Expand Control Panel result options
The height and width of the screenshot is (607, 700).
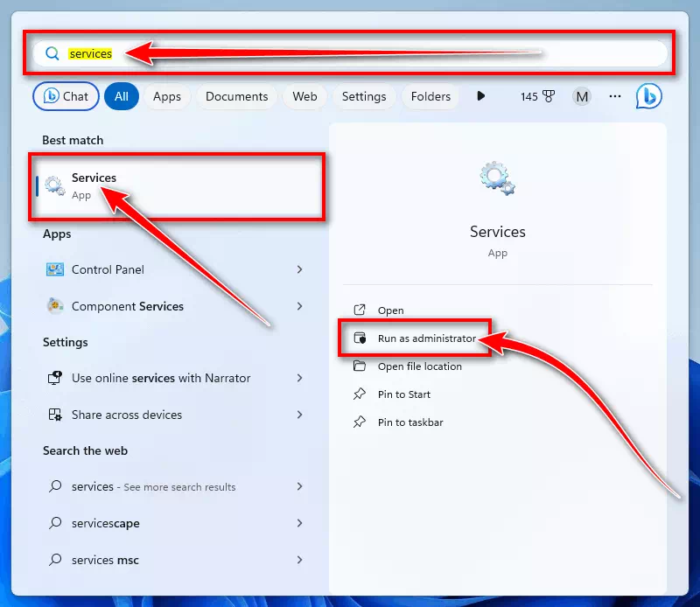point(299,269)
